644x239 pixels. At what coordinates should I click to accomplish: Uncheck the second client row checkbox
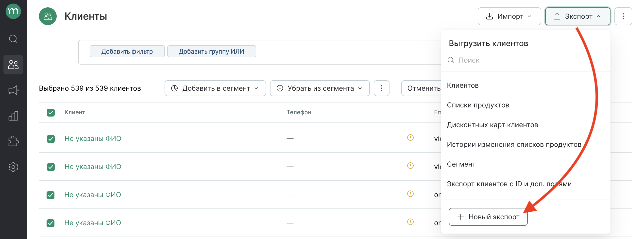[x=51, y=167]
